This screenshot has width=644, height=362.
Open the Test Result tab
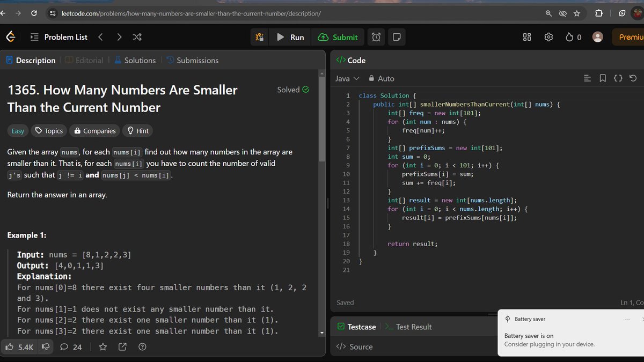pyautogui.click(x=408, y=327)
